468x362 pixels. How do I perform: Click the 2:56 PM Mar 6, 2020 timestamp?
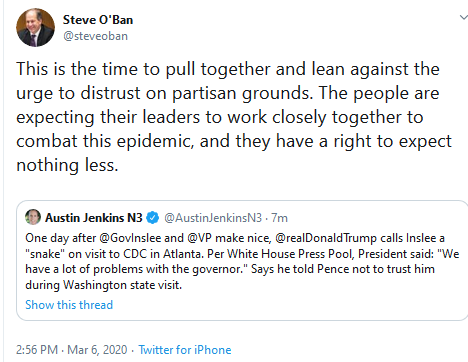tap(72, 350)
